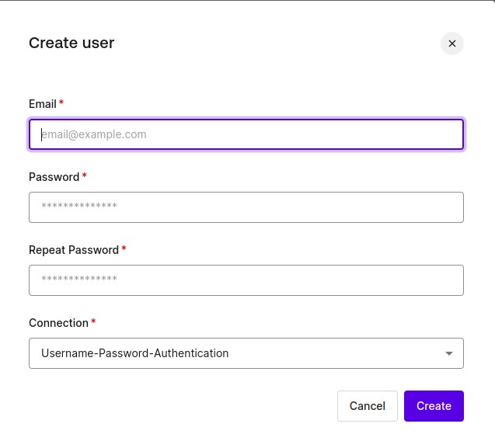Click into the Password field

click(x=246, y=207)
